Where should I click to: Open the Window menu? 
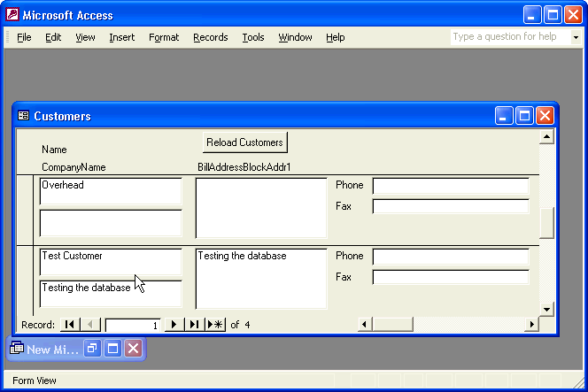click(x=295, y=37)
